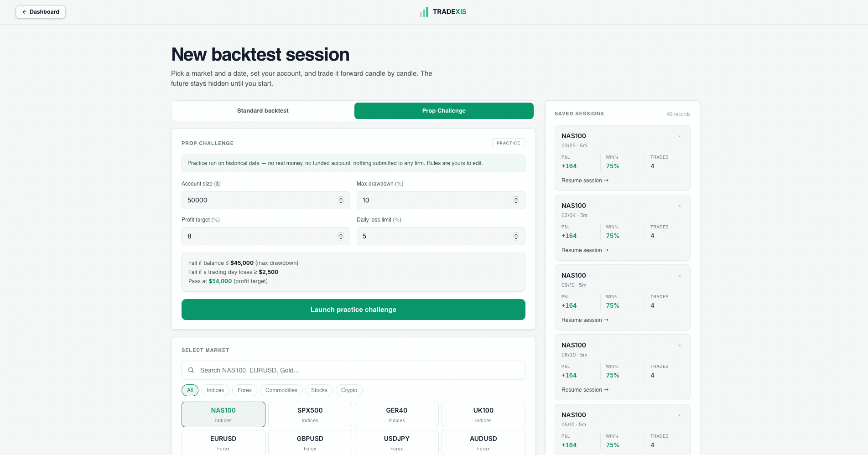
Task: Filter markets by Stocks
Action: [x=319, y=390]
